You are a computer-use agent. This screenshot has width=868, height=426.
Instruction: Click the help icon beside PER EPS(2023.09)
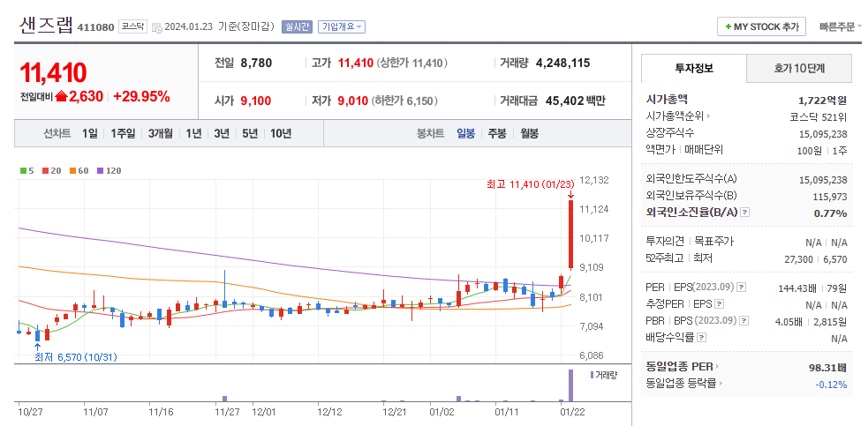[741, 288]
